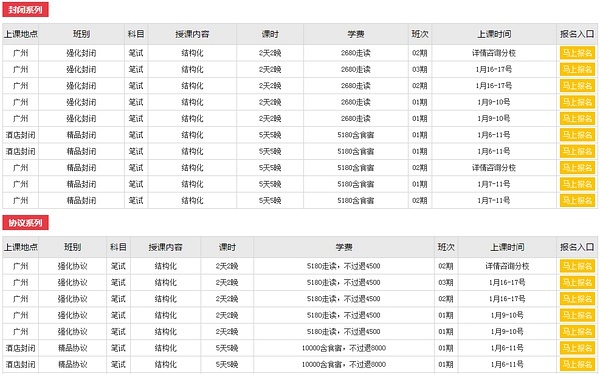Select 班次 header in 协议系列 table
Image resolution: width=600 pixels, height=374 pixels.
[446, 247]
